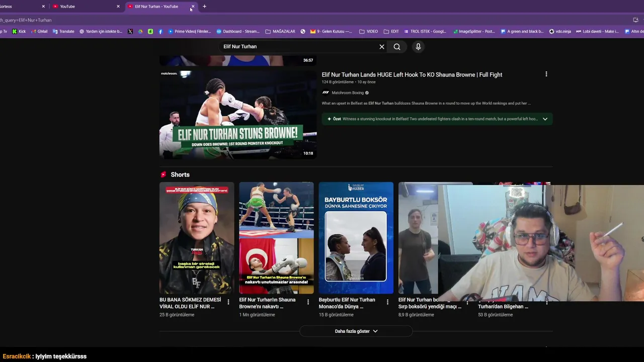Click the 1 Mn görüntüleme text
This screenshot has height=362, width=644.
point(257,315)
